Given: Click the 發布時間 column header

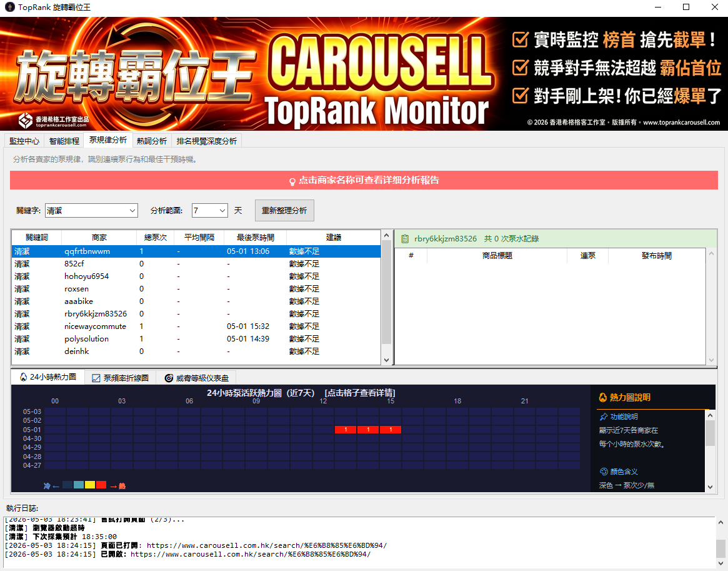Looking at the screenshot, I should (657, 256).
